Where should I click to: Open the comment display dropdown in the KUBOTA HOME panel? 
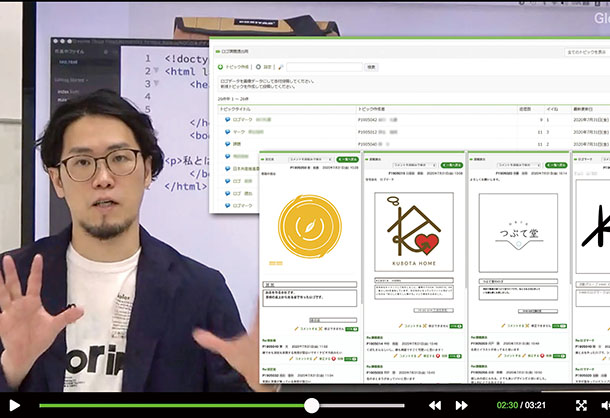pyautogui.click(x=415, y=165)
